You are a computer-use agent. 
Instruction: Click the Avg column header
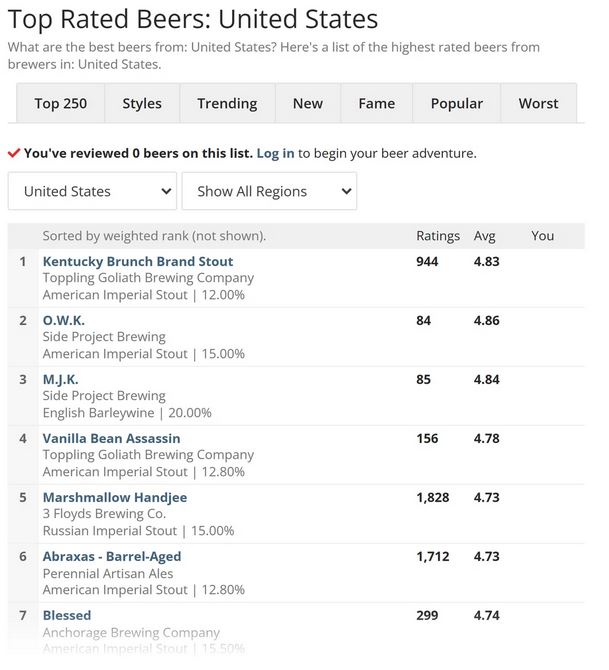point(484,236)
